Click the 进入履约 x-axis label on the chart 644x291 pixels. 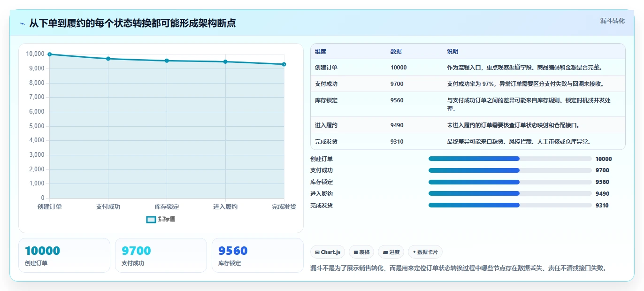(225, 207)
